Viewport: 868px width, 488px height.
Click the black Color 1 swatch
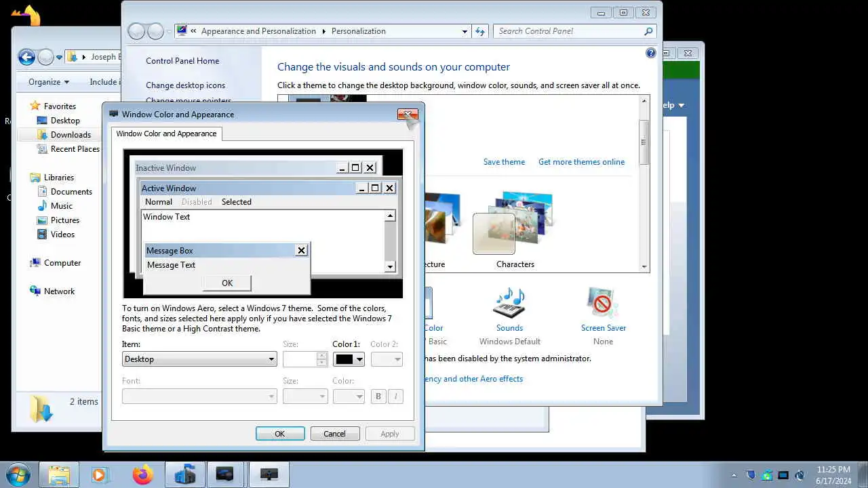pos(344,359)
